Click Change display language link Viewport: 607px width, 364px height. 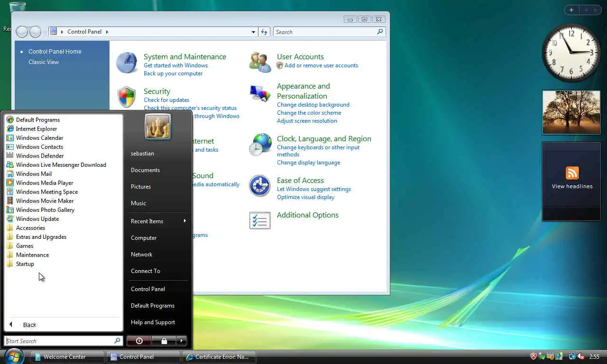click(x=308, y=163)
